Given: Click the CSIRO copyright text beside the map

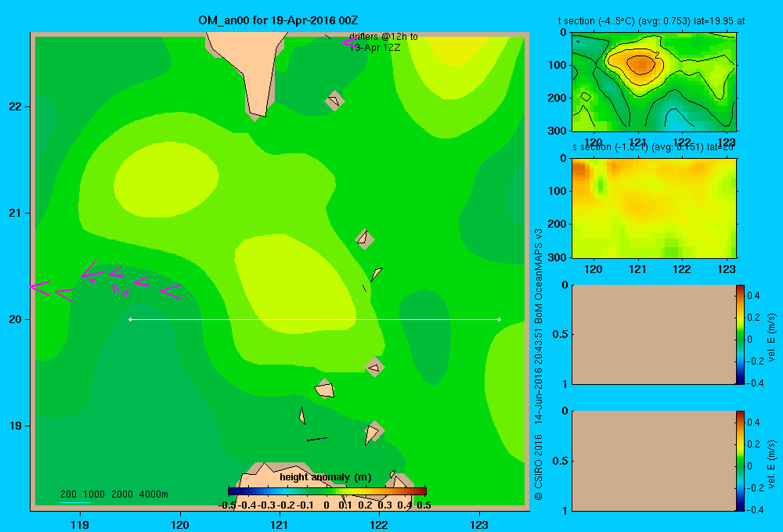Looking at the screenshot, I should 539,365.
